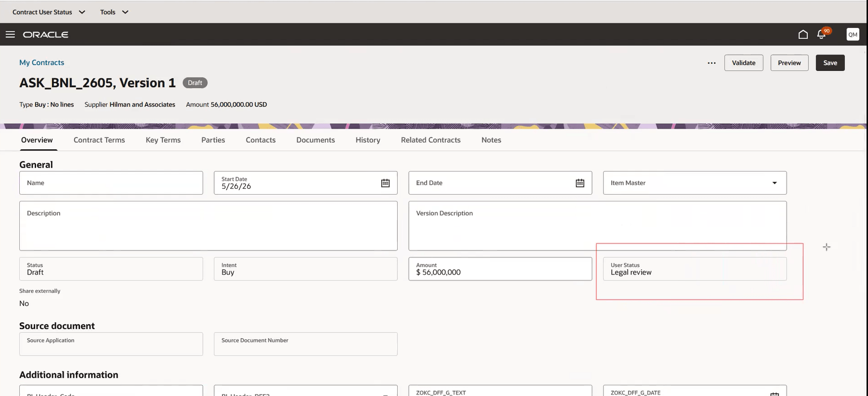Click the Status field showing Draft
Screen dimensions: 868x396
(x=111, y=269)
